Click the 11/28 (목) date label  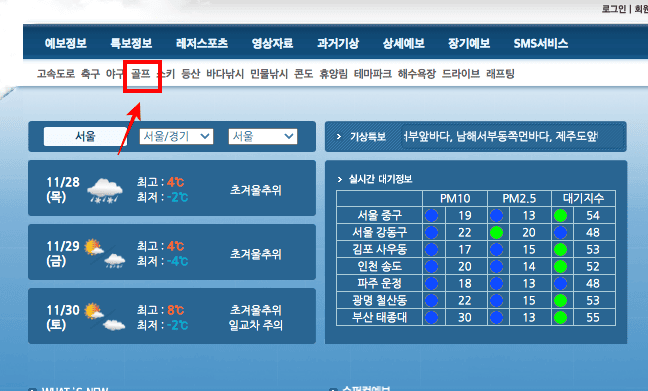[x=63, y=190]
